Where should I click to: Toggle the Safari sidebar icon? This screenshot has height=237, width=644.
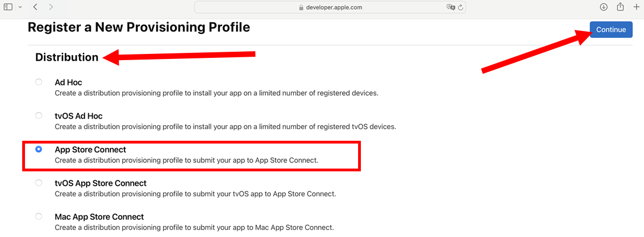tap(8, 7)
